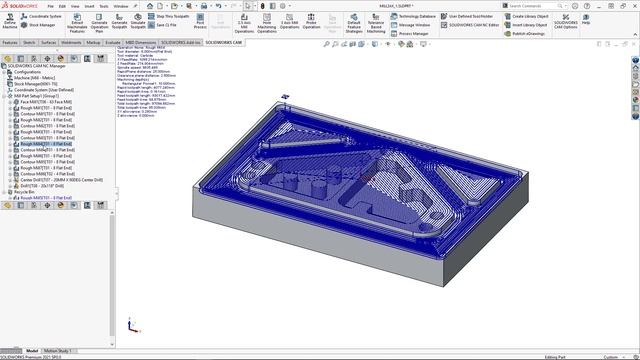This screenshot has width=640, height=360.
Task: Open Hole Machining Operations
Action: click(267, 23)
